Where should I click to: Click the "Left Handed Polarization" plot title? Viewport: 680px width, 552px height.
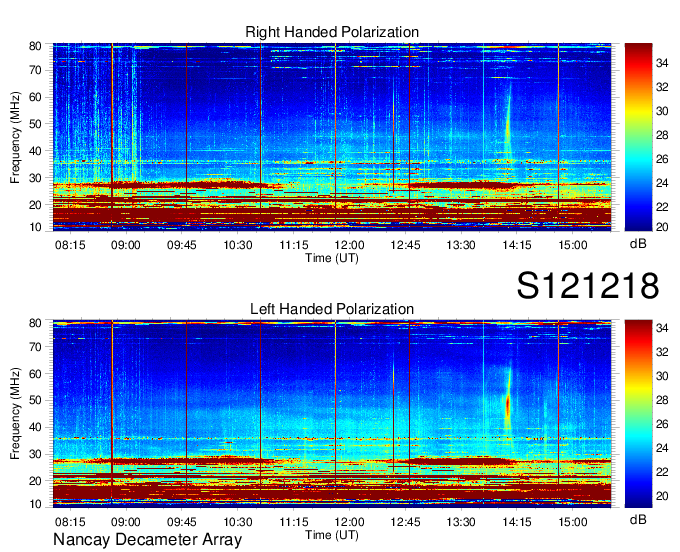point(332,309)
